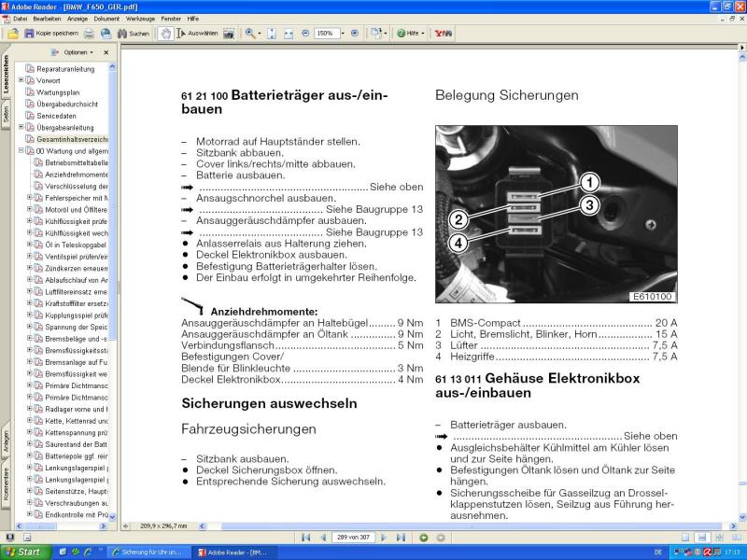Open the Anziehdrehmomente bookmark

pyautogui.click(x=77, y=175)
